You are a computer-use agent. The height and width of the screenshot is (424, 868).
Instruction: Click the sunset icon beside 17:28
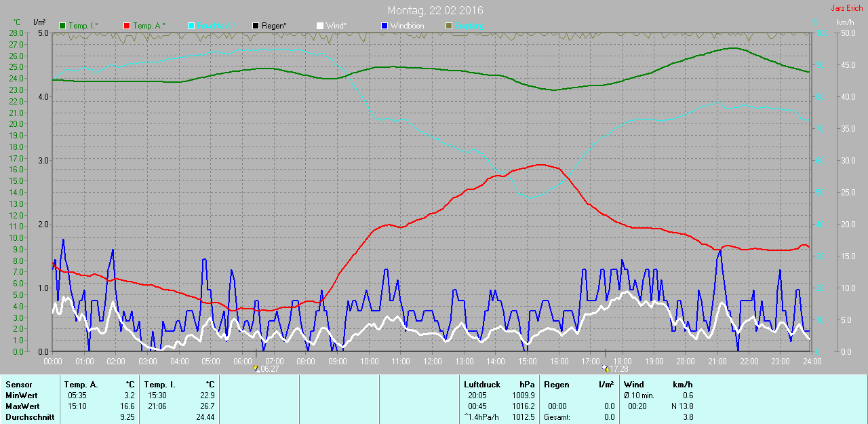pyautogui.click(x=605, y=369)
